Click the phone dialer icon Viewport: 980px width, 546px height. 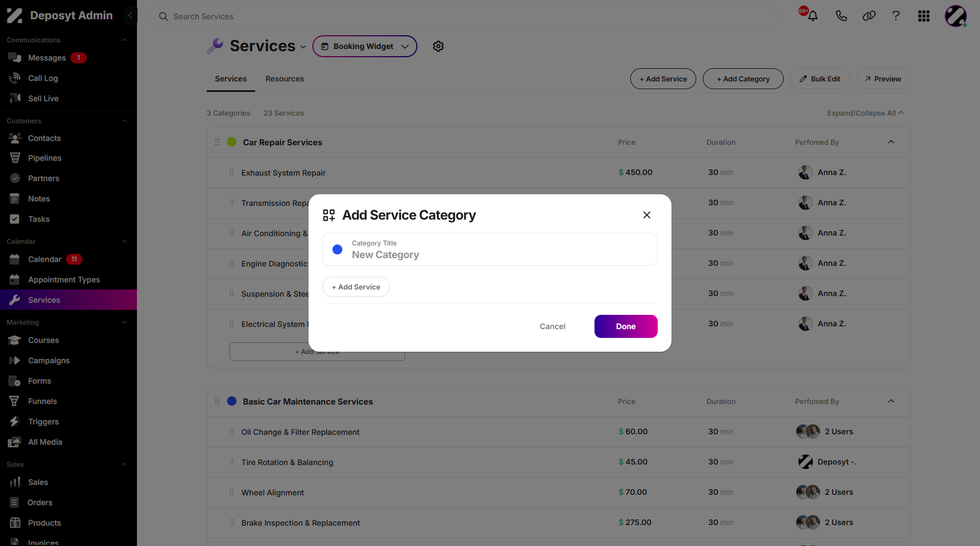pos(841,16)
